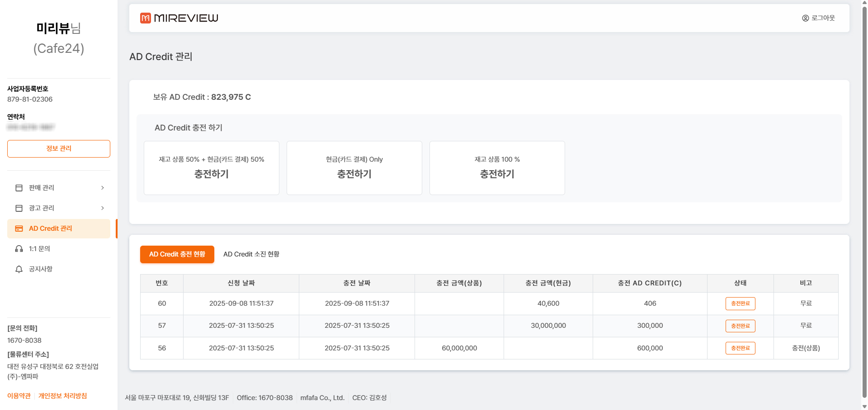Select the AD Credit 충전 현황 tab
This screenshot has height=410, width=868.
[177, 254]
